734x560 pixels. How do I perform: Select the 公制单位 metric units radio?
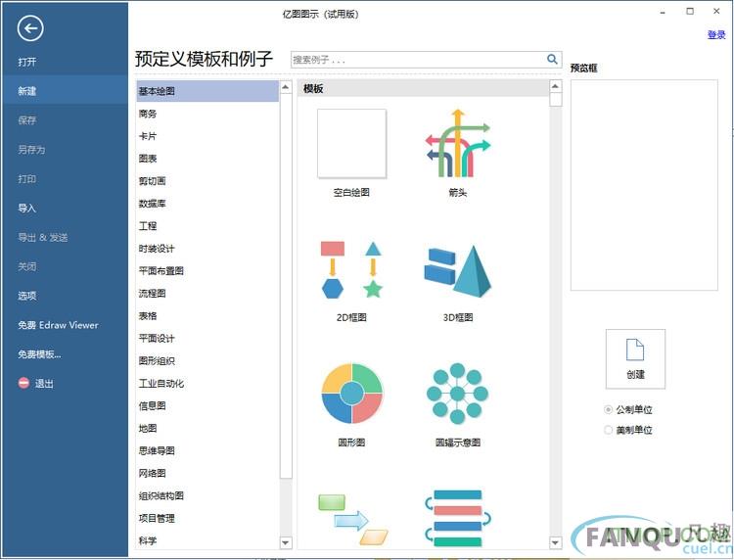[609, 409]
